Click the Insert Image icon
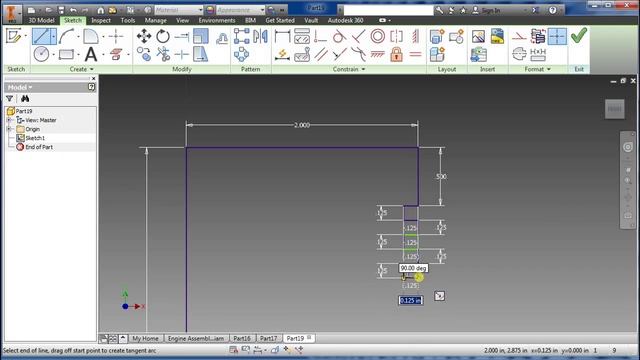The height and width of the screenshot is (360, 640). (x=478, y=36)
